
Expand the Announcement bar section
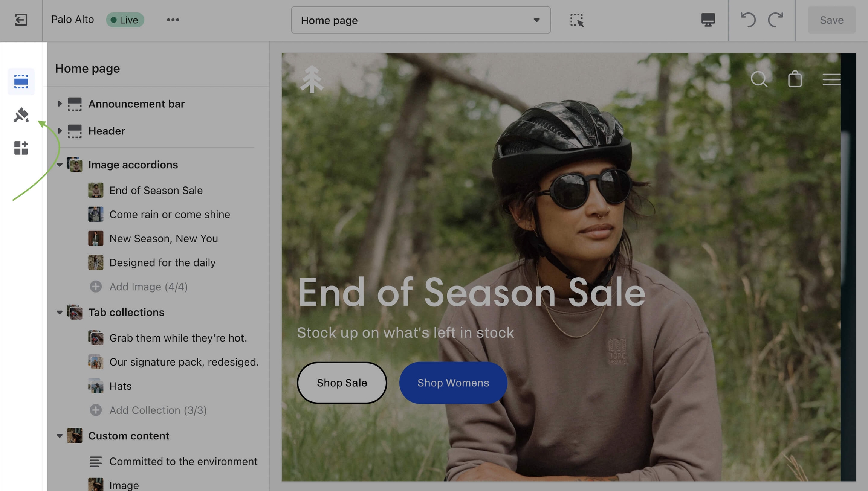point(60,104)
